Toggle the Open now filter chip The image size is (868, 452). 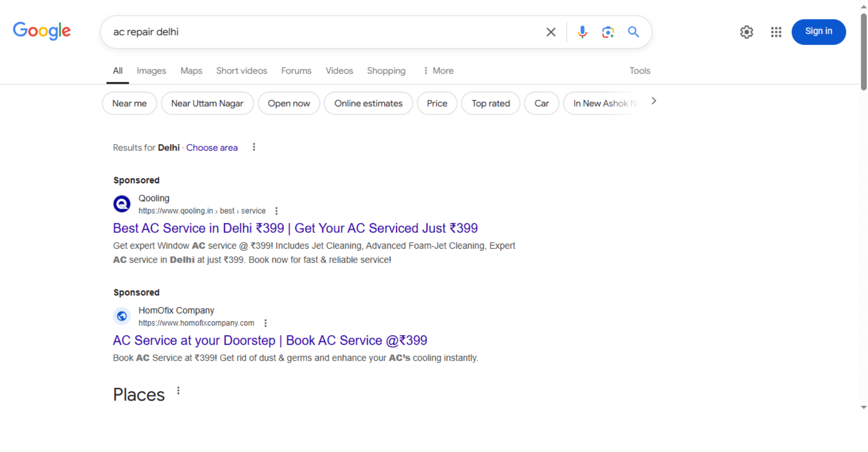288,104
